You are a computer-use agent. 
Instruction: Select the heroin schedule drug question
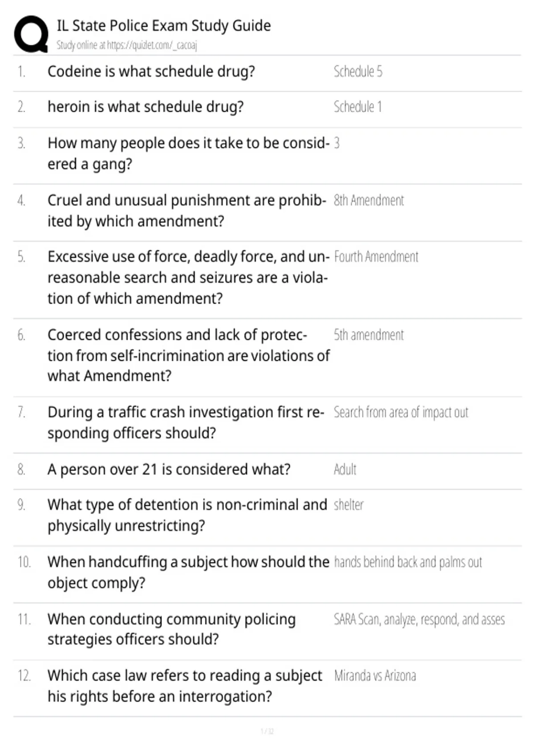(x=146, y=107)
